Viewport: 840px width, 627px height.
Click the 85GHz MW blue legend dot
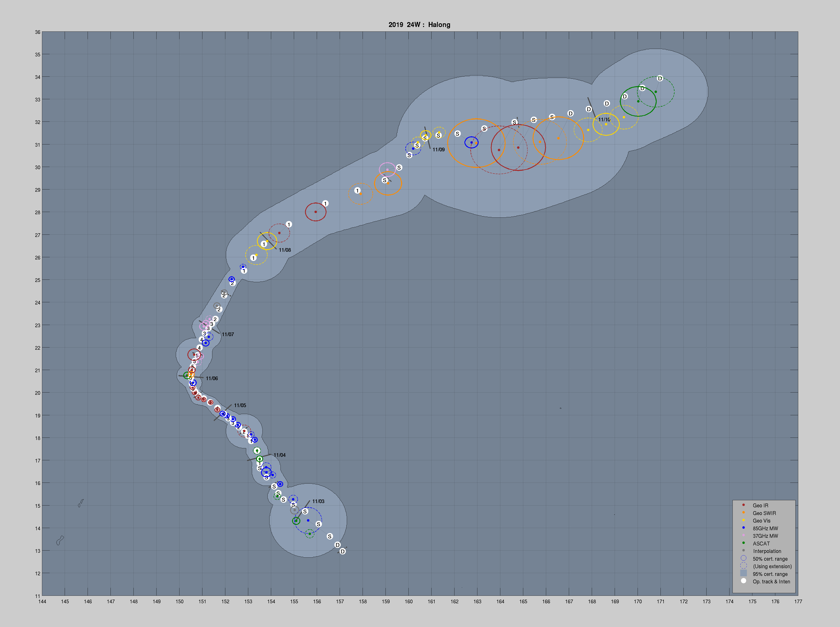[x=743, y=528]
